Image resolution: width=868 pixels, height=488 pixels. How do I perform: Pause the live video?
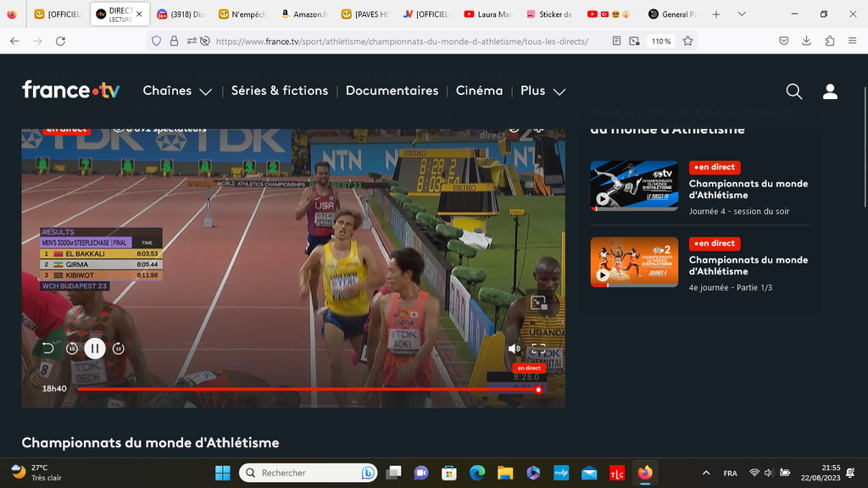[95, 348]
